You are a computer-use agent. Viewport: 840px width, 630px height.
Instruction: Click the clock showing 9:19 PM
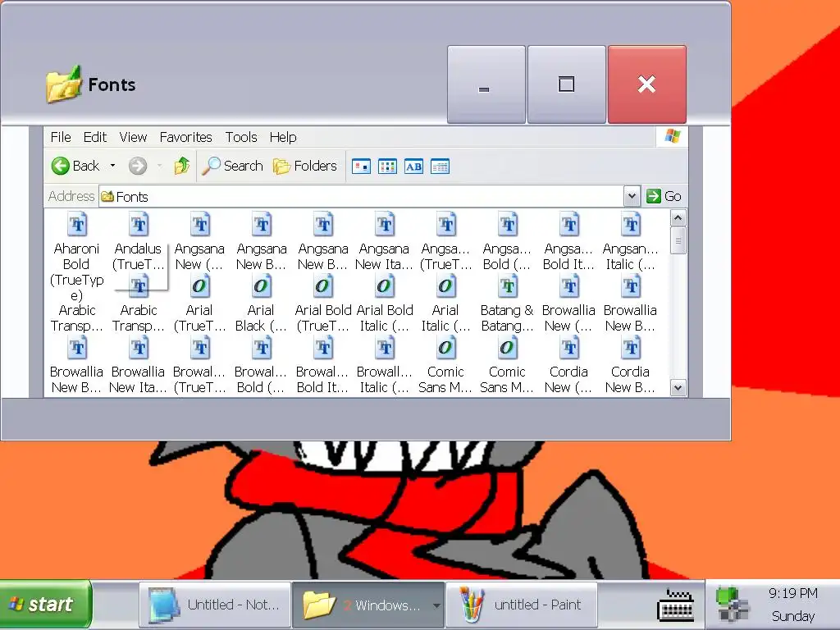[x=793, y=593]
